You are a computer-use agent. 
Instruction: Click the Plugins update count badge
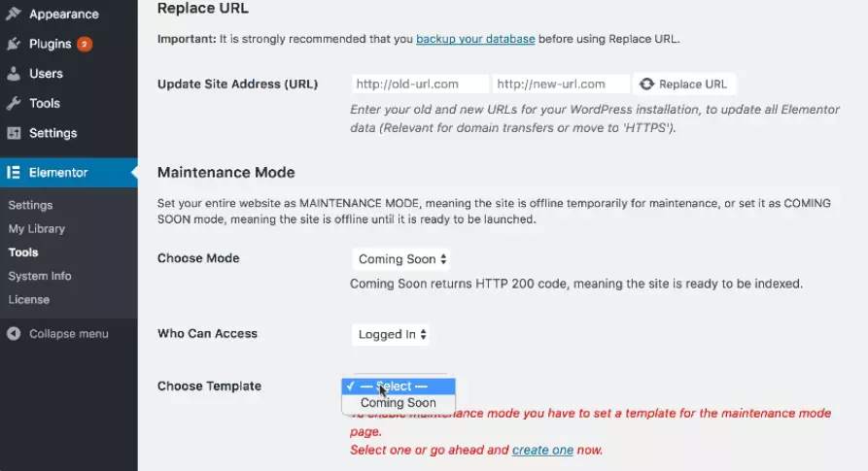point(85,44)
